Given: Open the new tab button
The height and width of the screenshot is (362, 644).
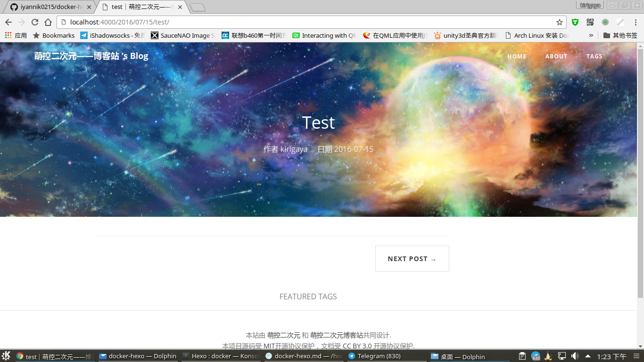Looking at the screenshot, I should (x=198, y=7).
